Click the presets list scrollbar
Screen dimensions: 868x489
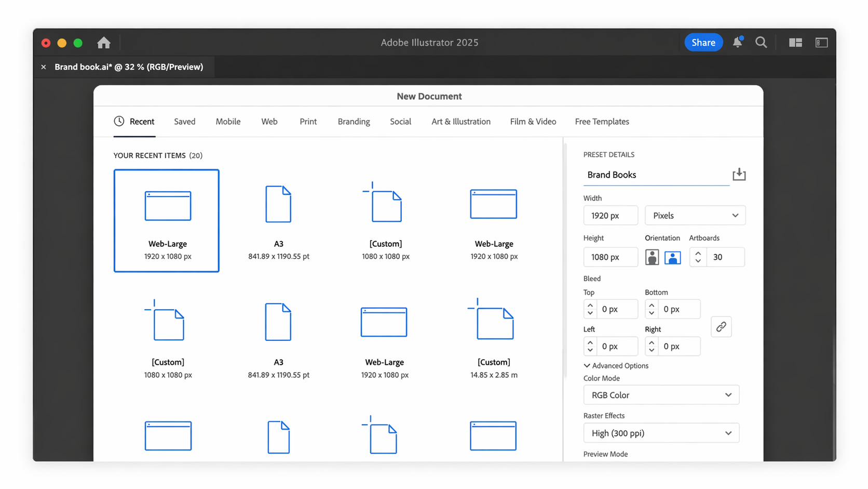point(564,260)
